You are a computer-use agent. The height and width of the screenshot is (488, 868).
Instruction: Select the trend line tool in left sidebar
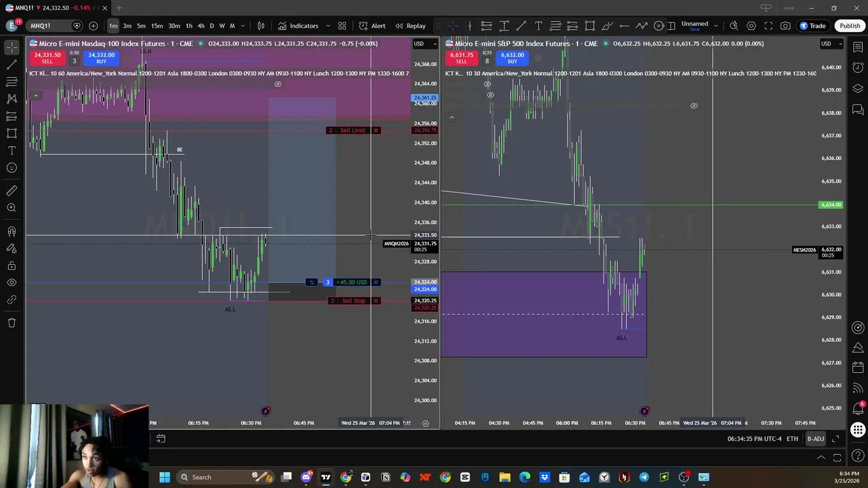pos(12,64)
